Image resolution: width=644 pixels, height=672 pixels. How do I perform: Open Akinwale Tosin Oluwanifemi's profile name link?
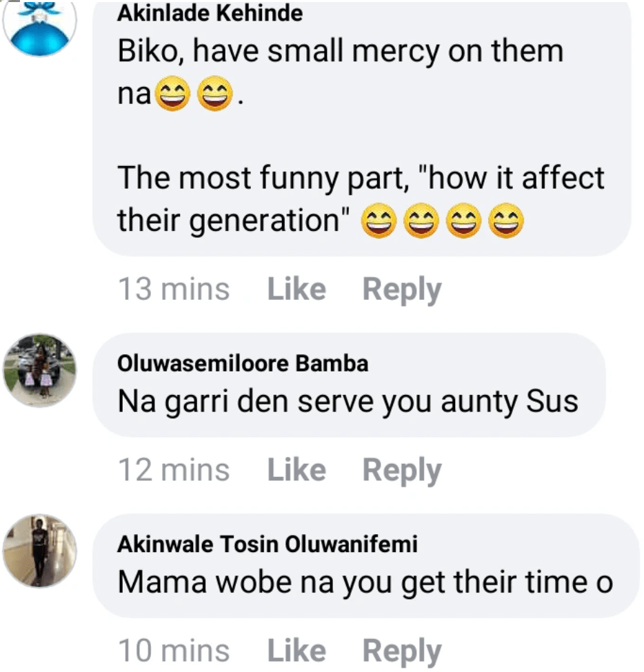pyautogui.click(x=268, y=544)
